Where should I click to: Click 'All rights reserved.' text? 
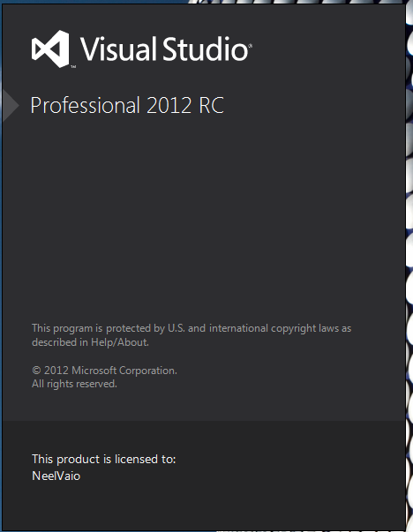(74, 384)
